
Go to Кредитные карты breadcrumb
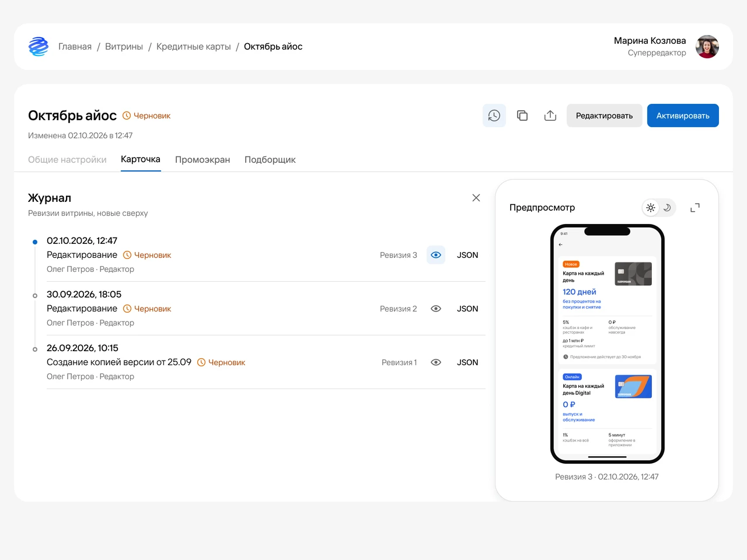(194, 47)
